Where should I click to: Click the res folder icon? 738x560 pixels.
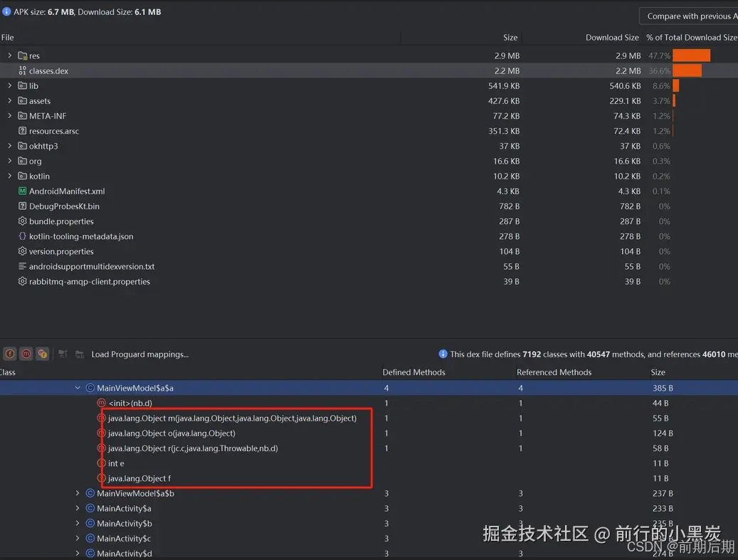point(22,56)
